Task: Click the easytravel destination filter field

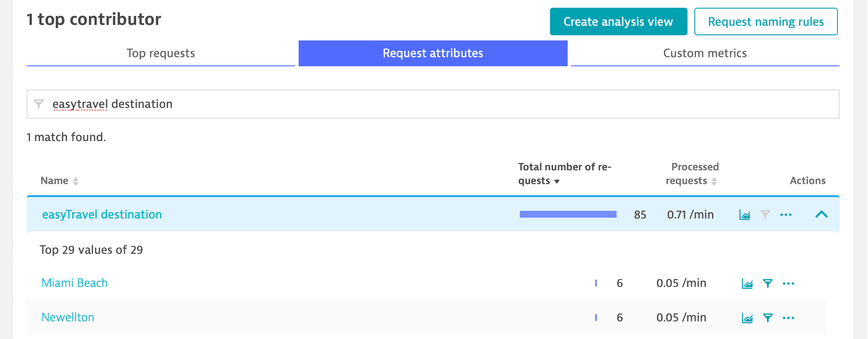Action: point(430,104)
